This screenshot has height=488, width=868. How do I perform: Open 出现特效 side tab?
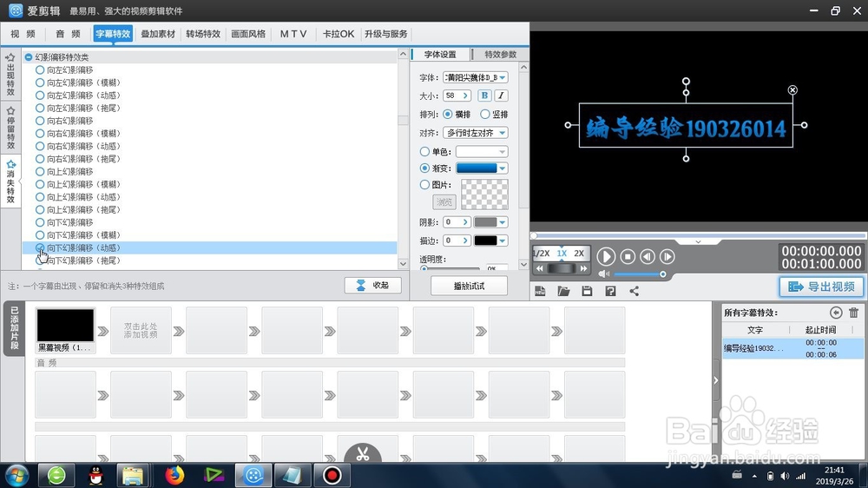tap(10, 75)
